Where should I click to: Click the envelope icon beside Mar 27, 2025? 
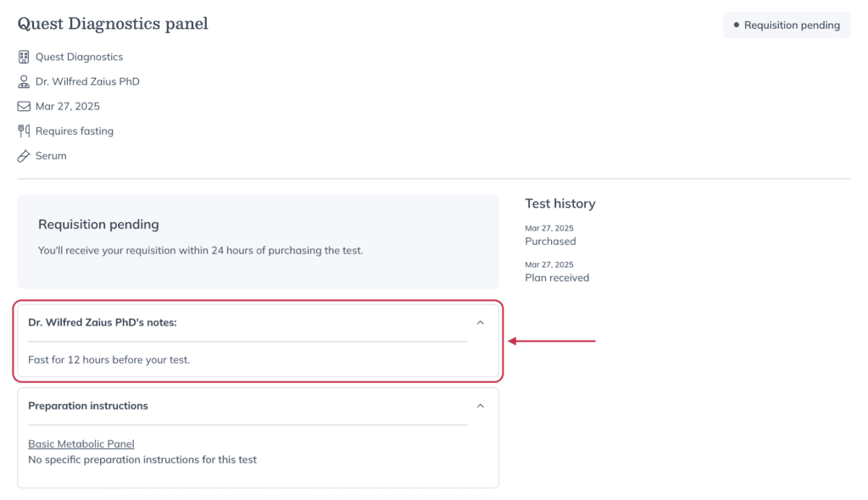click(x=23, y=106)
